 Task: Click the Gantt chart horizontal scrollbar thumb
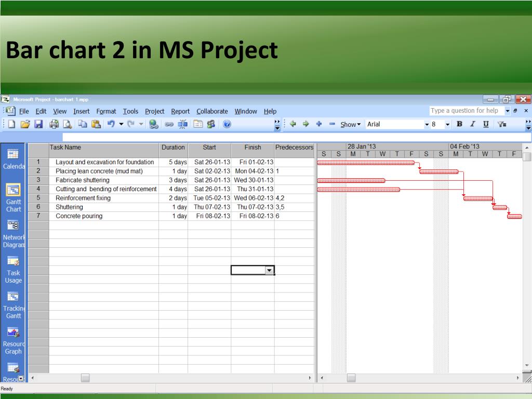(x=352, y=378)
